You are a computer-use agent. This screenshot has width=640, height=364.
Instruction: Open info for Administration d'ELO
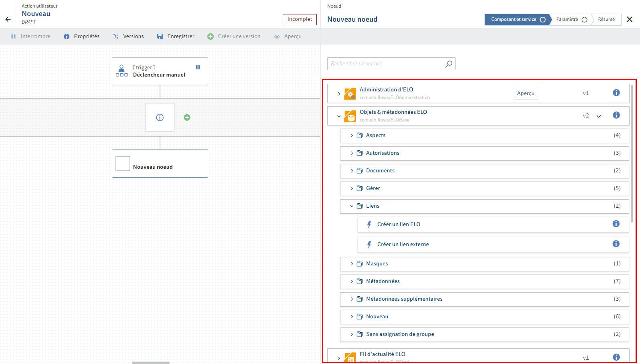(x=616, y=93)
